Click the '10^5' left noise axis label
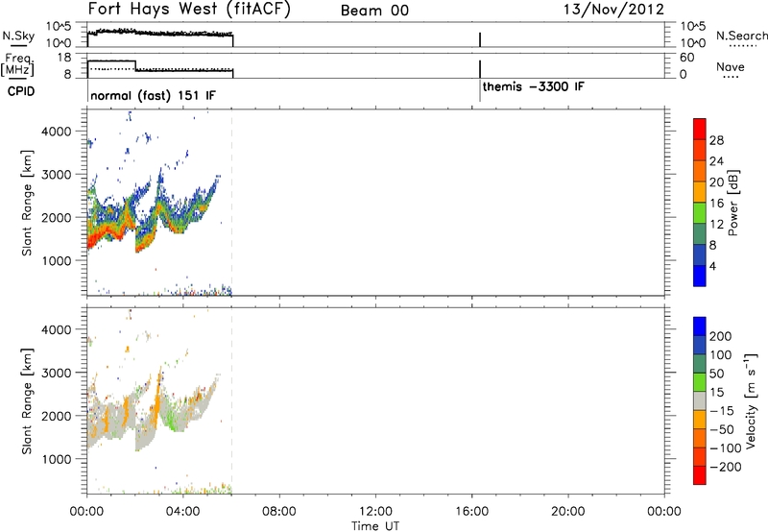 tap(59, 27)
